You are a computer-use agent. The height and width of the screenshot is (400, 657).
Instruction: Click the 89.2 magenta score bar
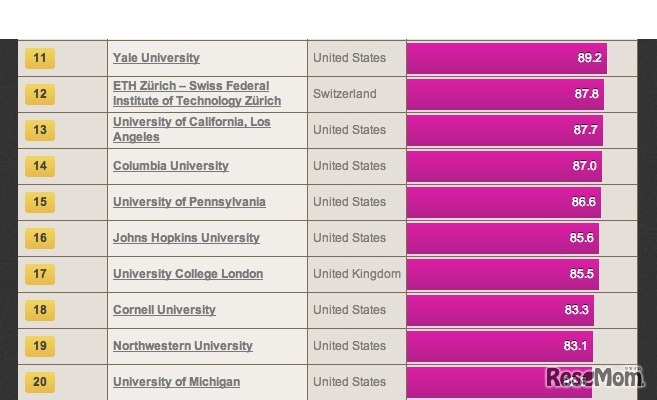(x=506, y=58)
